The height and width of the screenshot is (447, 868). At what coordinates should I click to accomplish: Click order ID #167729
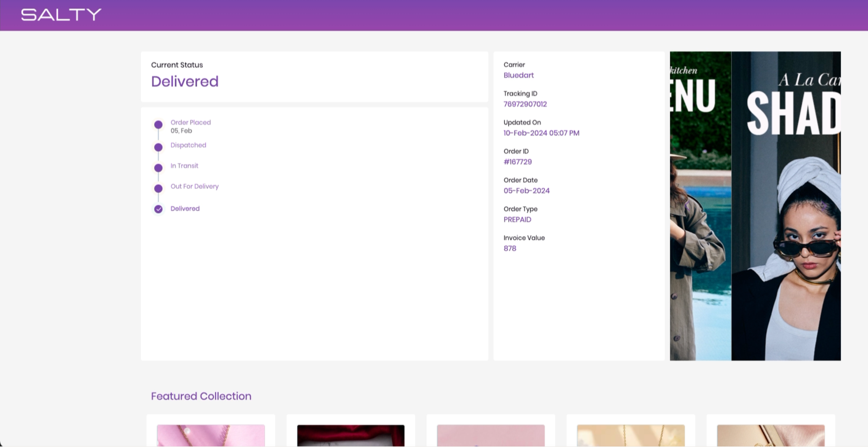tap(517, 162)
